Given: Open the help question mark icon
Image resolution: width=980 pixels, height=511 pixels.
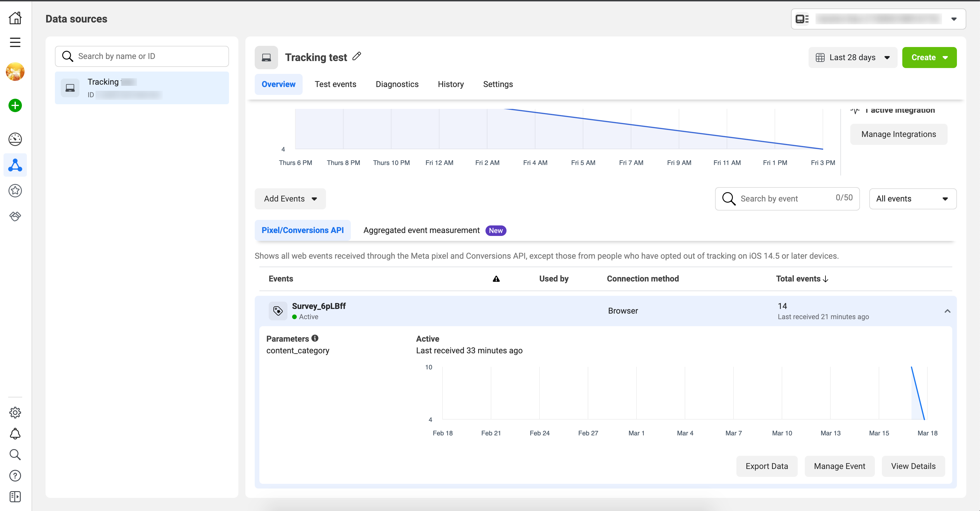Looking at the screenshot, I should 15,476.
